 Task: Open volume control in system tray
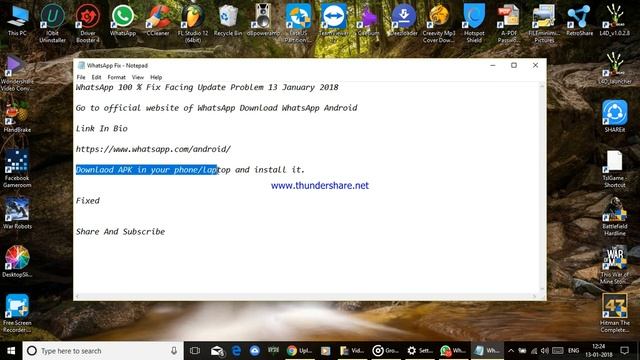545,351
